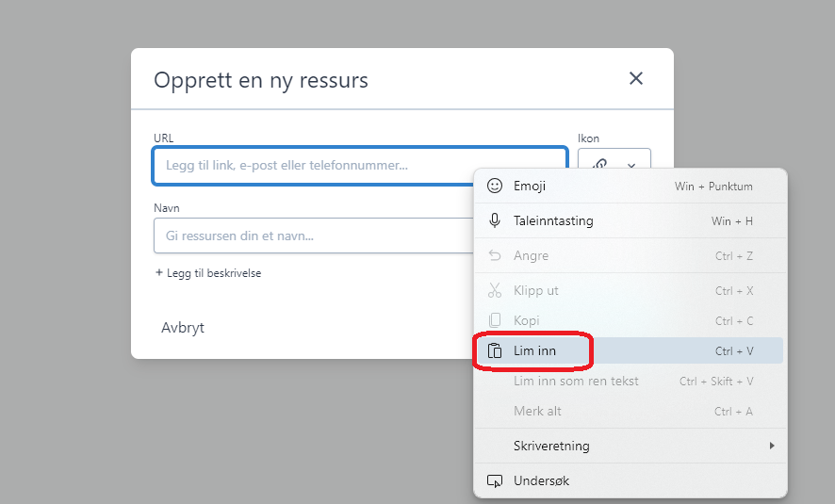835x504 pixels.
Task: Expand Legg til beskrivelse section
Action: 207,273
